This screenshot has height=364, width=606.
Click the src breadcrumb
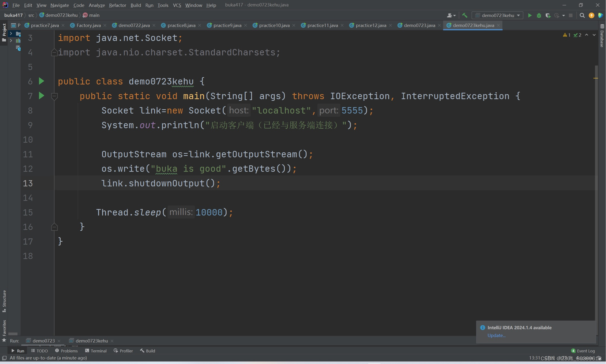coord(31,15)
